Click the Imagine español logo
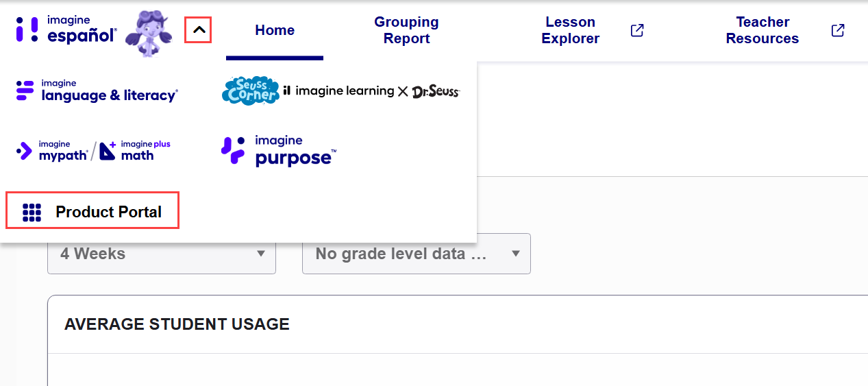 [x=66, y=30]
